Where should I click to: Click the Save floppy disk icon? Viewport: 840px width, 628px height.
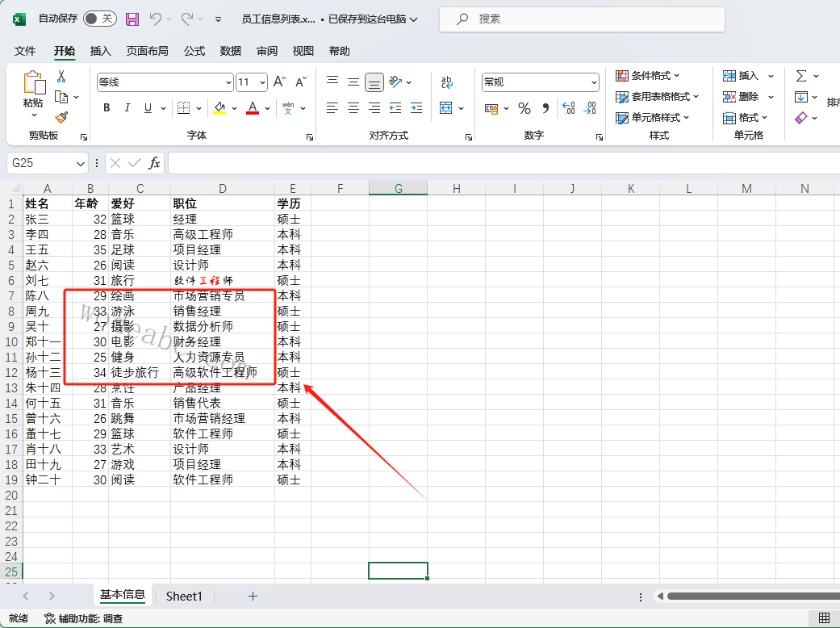click(132, 19)
